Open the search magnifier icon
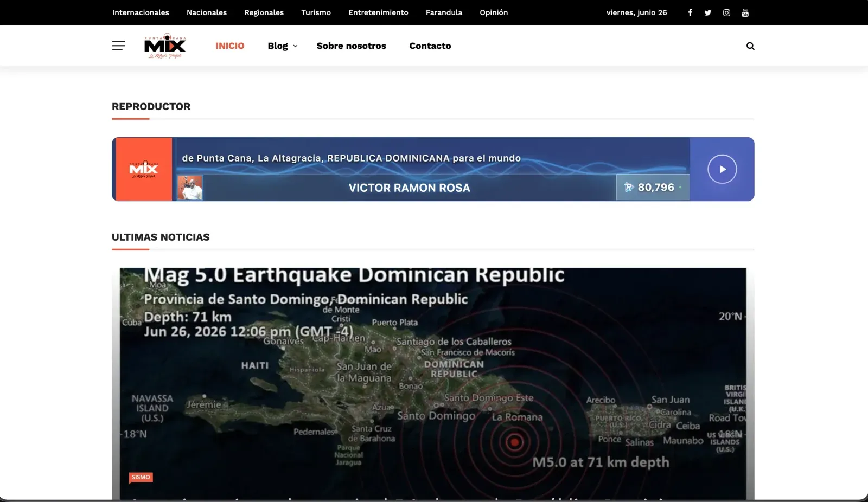The height and width of the screenshot is (502, 868). (750, 46)
